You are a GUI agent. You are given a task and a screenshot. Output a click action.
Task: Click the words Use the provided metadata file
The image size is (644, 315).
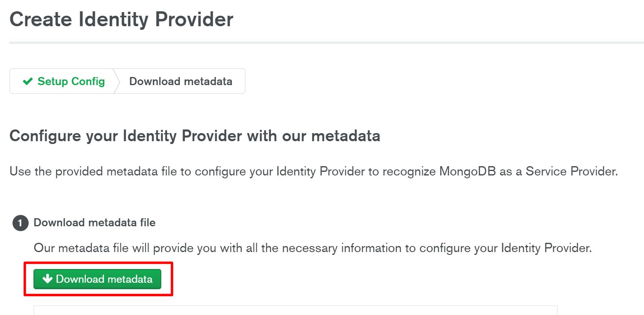point(93,171)
